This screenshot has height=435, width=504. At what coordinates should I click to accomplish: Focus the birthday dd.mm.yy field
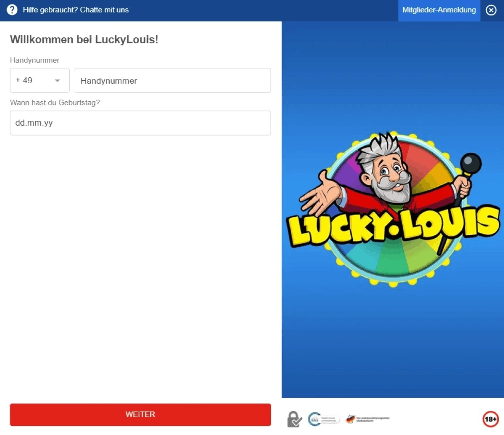point(140,123)
